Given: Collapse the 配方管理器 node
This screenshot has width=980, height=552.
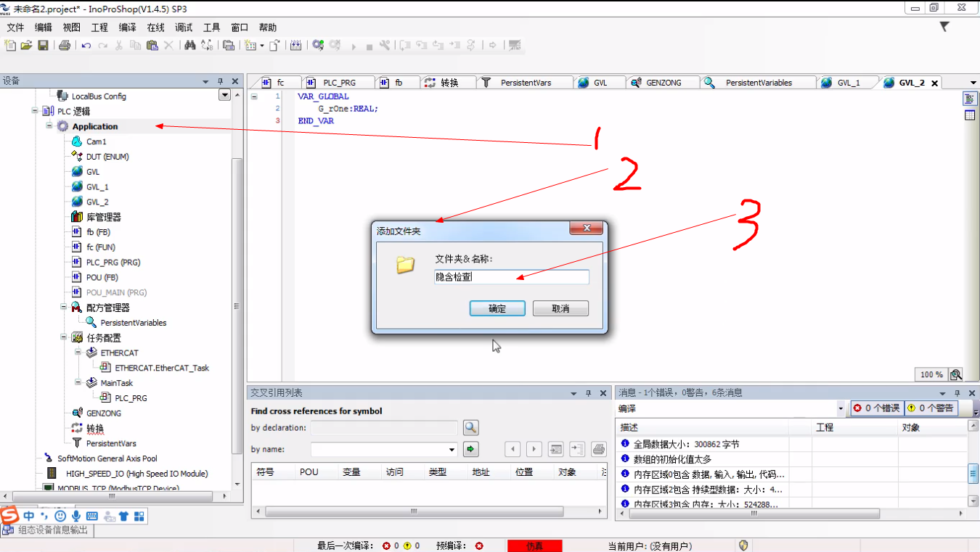Looking at the screenshot, I should point(64,308).
